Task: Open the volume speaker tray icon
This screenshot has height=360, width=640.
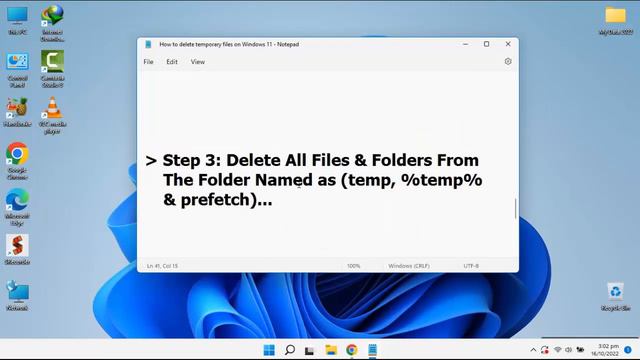Action: click(x=568, y=350)
